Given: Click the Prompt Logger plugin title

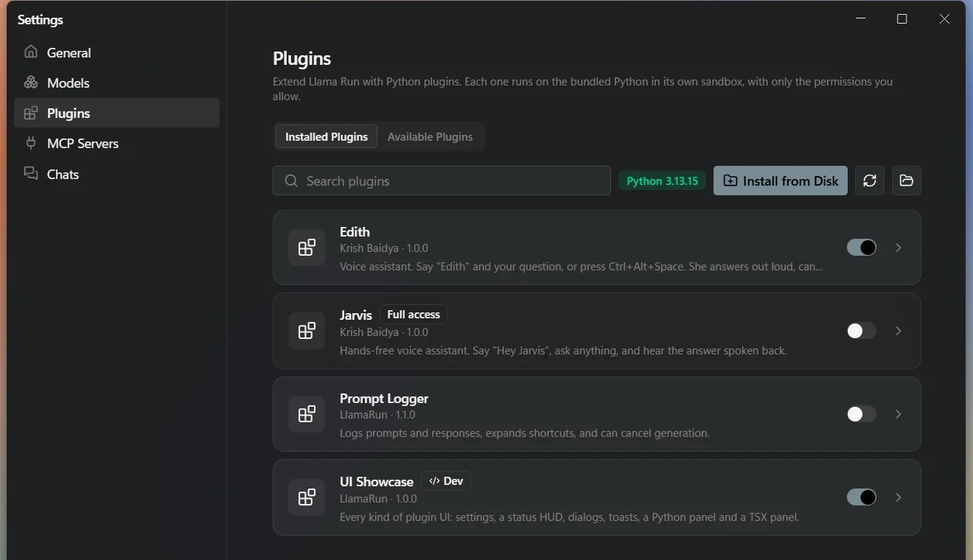Looking at the screenshot, I should pos(384,399).
